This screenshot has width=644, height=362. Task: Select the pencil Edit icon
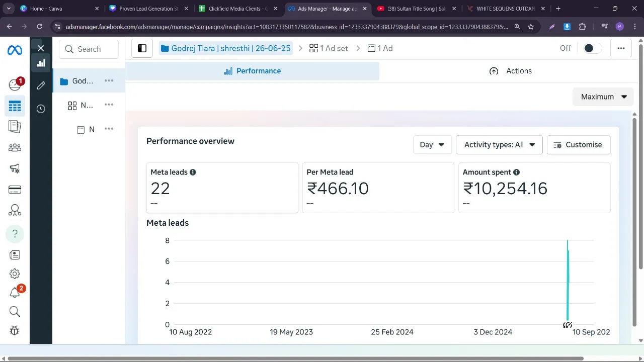coord(41,85)
